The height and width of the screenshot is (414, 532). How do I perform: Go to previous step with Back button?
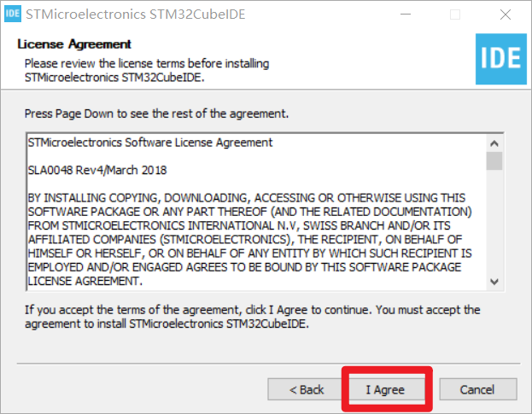tap(307, 389)
